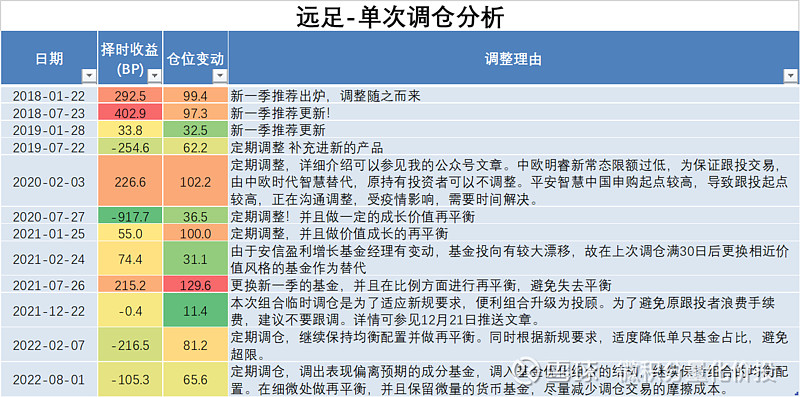Viewport: 800px width, 397px height.
Task: Select date cell 2019-01-28
Action: (49, 130)
